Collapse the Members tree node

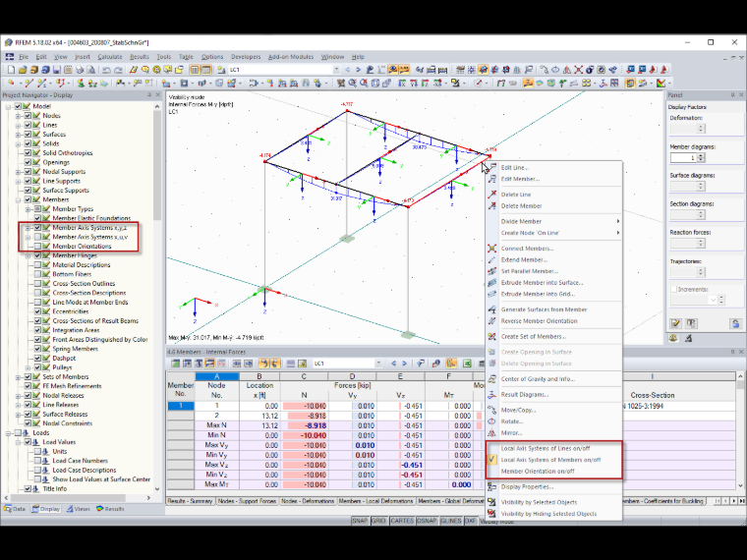pos(18,199)
